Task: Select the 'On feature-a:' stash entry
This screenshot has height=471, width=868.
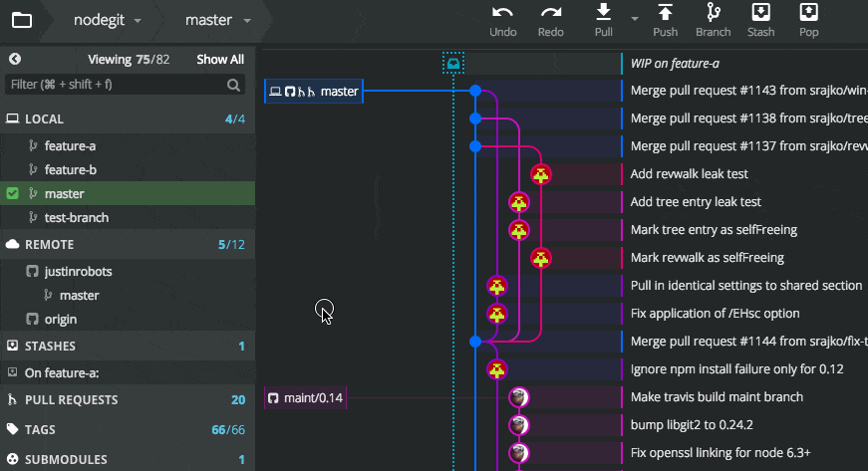Action: (x=128, y=373)
